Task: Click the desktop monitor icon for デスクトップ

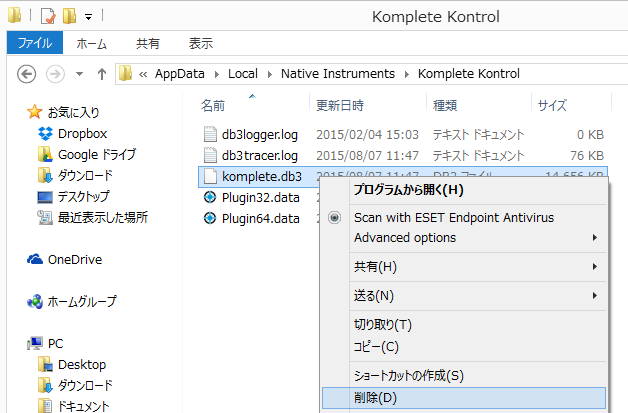Action: [x=45, y=197]
